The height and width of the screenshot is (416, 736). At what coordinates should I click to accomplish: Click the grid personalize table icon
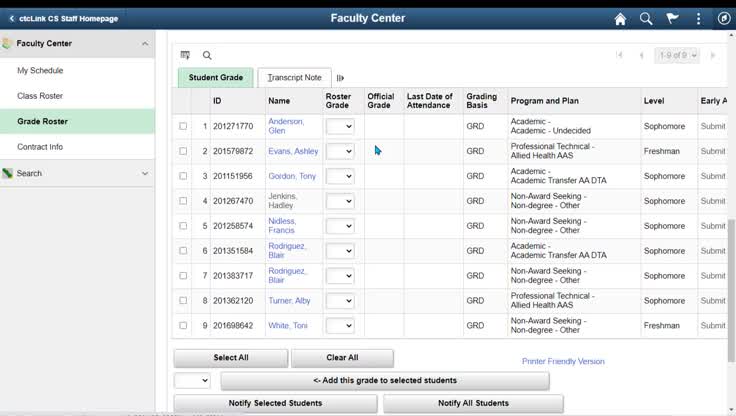(185, 55)
